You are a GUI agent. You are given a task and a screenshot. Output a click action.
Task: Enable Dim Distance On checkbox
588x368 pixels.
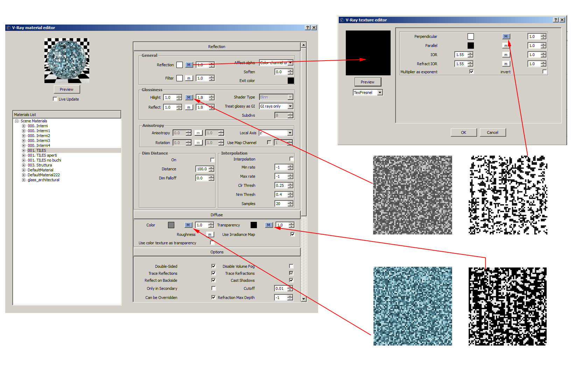tap(212, 160)
